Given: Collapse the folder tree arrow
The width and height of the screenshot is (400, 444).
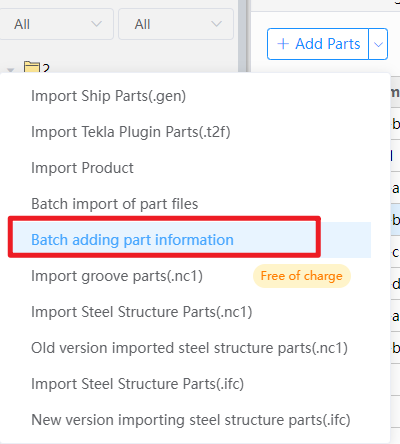Looking at the screenshot, I should [10, 70].
